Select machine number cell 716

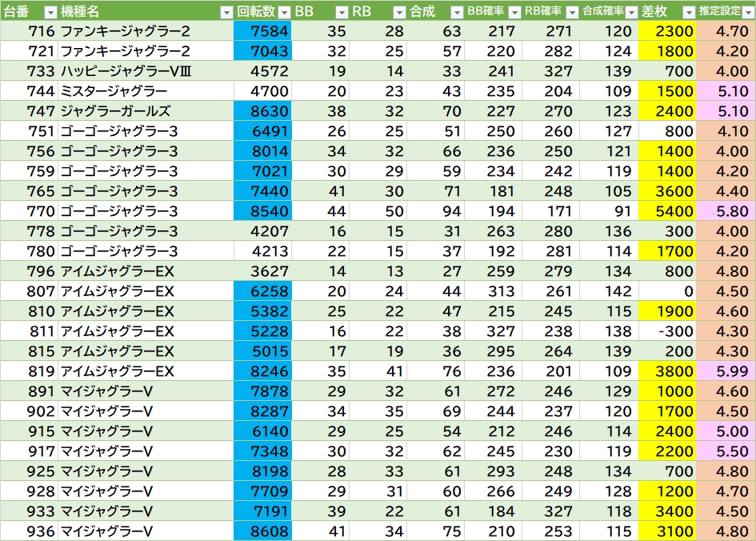(30, 31)
